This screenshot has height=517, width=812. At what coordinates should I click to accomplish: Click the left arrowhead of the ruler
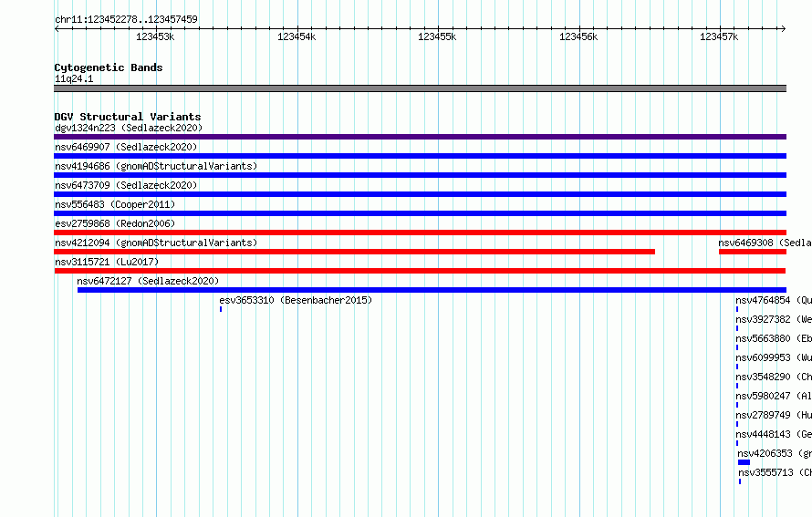57,29
